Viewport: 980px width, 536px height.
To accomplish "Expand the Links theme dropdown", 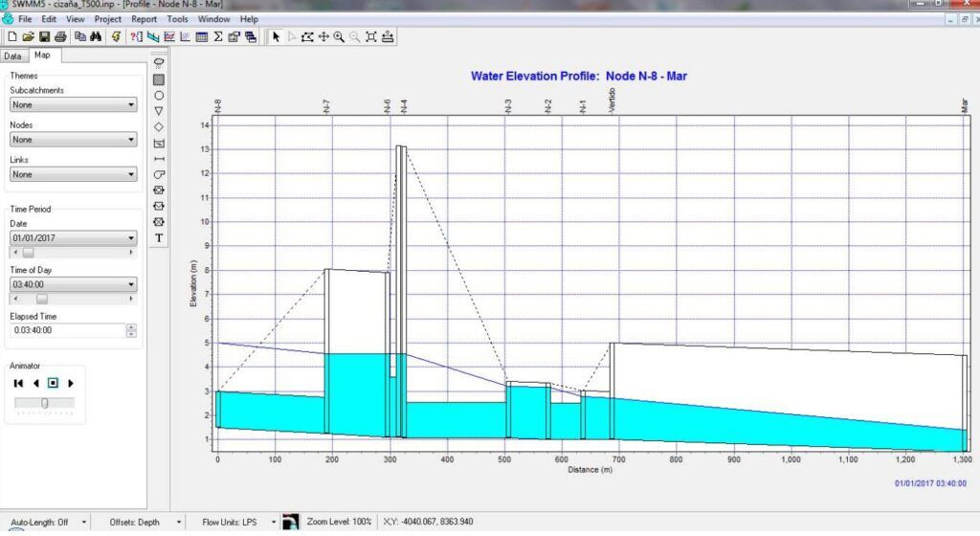I will 130,174.
